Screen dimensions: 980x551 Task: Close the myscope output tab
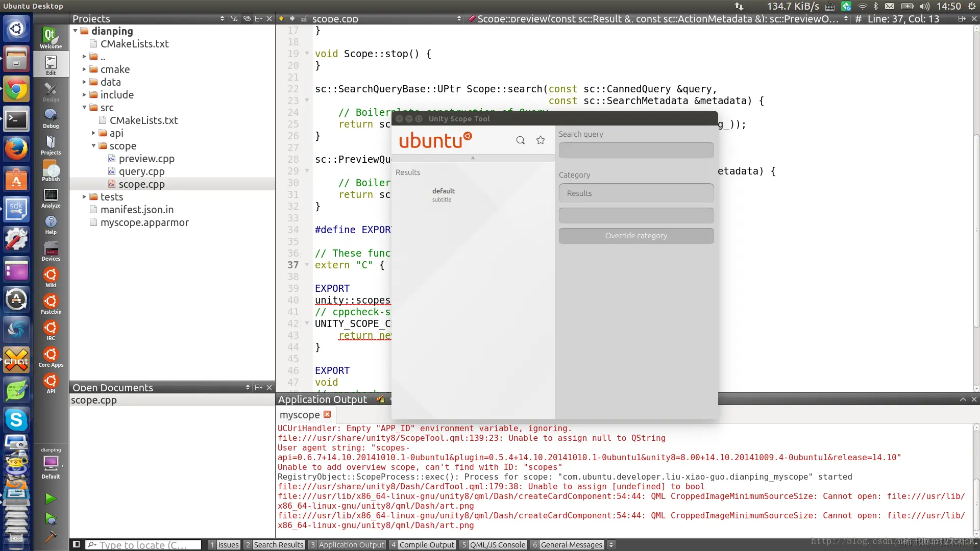327,414
